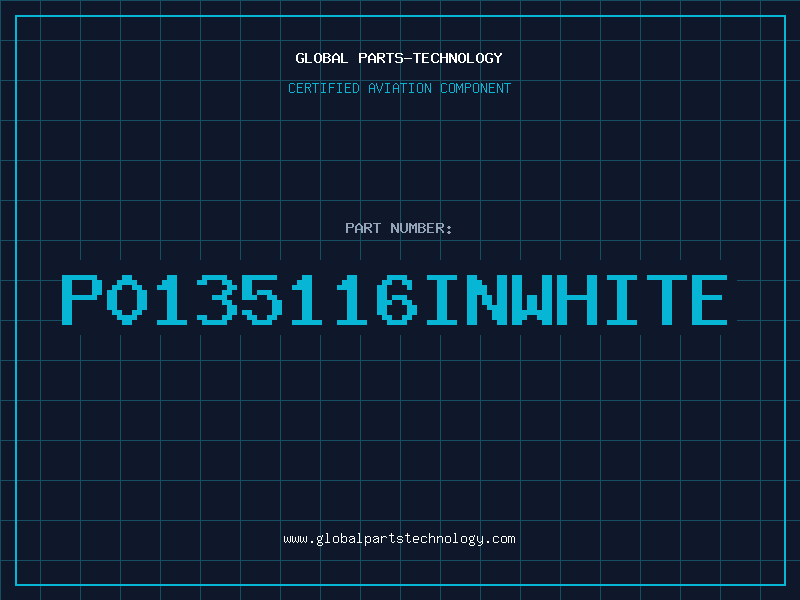This screenshot has height=600, width=800.
Task: Select the part number P0135116INWHITE
Action: point(394,299)
